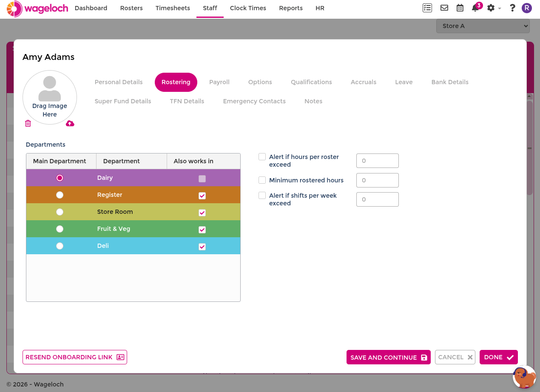
Task: Open TFN Details tab
Action: tap(187, 101)
